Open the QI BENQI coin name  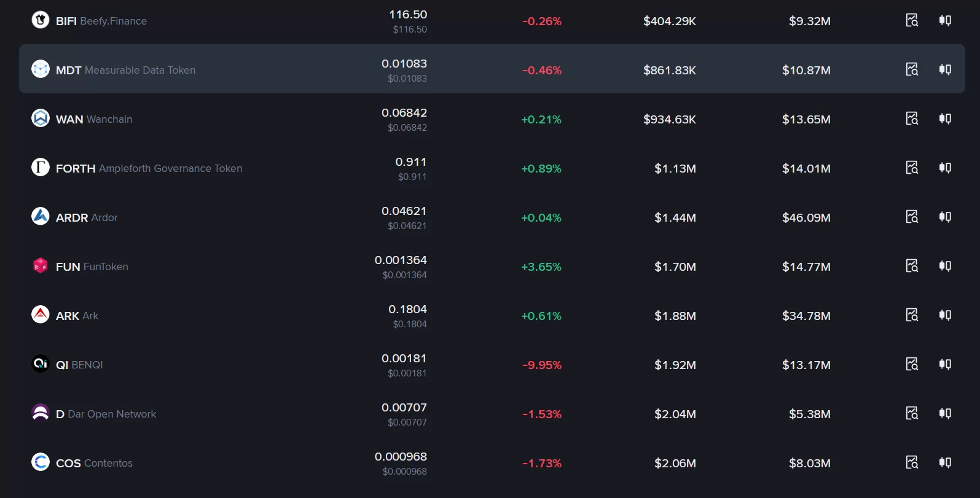pyautogui.click(x=79, y=365)
